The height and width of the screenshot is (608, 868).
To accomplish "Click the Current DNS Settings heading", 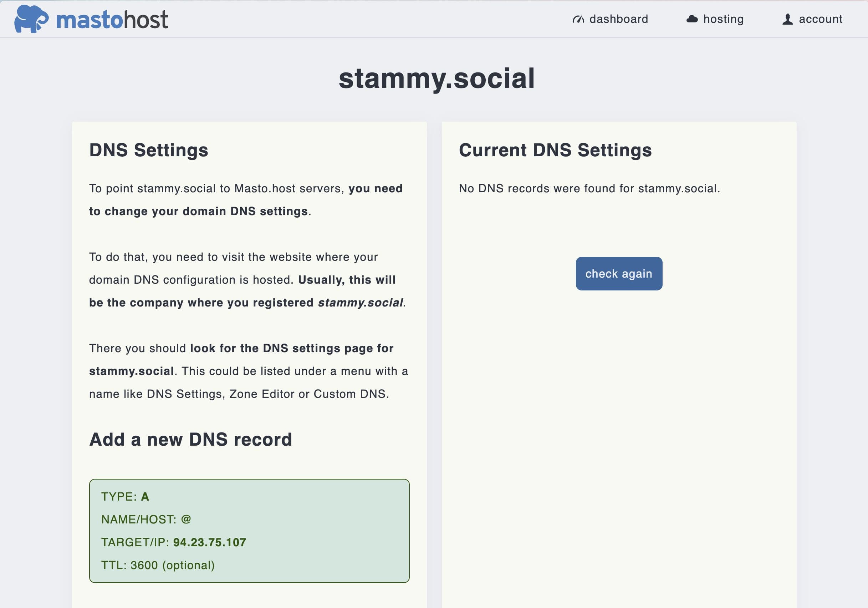I will (555, 150).
